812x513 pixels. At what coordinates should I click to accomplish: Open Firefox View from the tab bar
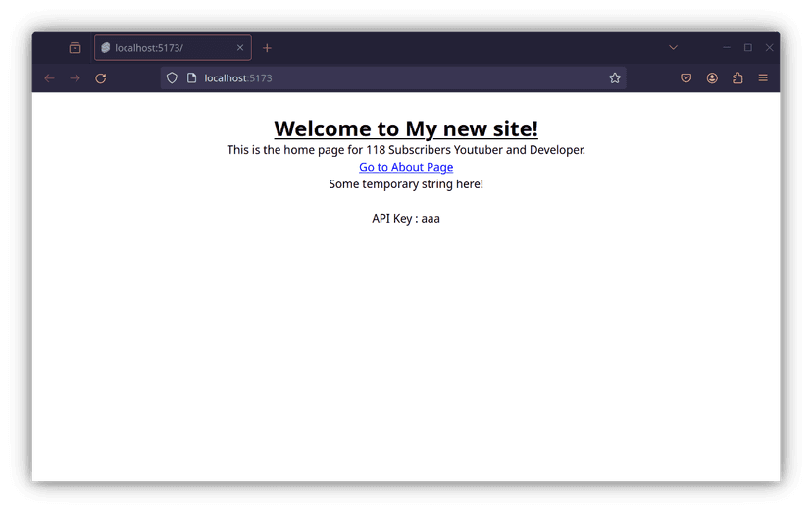(x=75, y=48)
